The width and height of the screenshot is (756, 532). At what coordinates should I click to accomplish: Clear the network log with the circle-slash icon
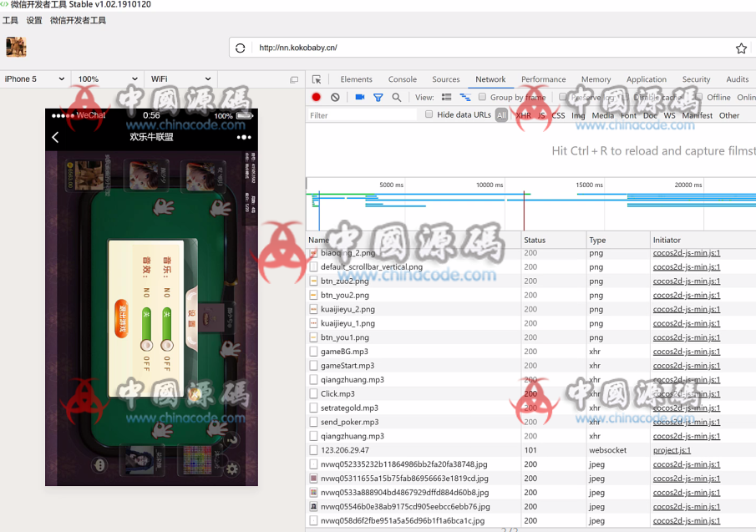[x=335, y=98]
